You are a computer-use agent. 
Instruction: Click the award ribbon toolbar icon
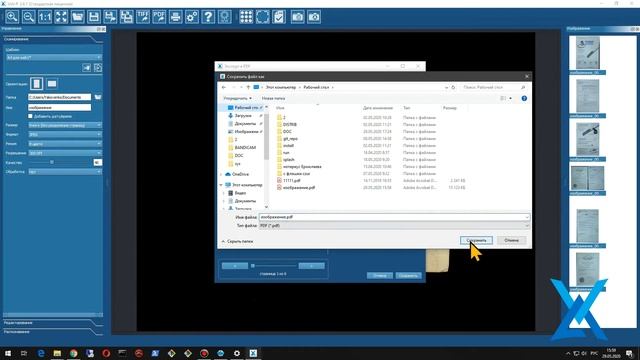click(224, 17)
